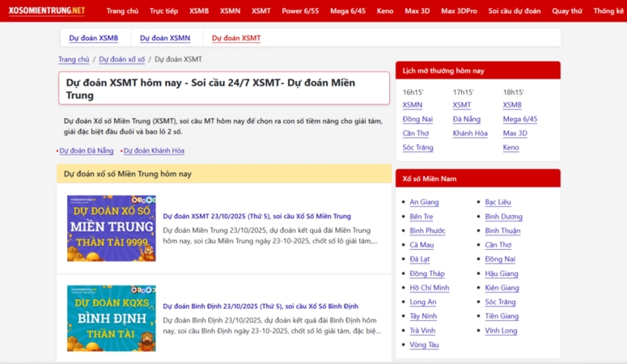Select Hồ Chí Minh in Xổ số Miền Nam
The image size is (627, 364).
click(430, 288)
